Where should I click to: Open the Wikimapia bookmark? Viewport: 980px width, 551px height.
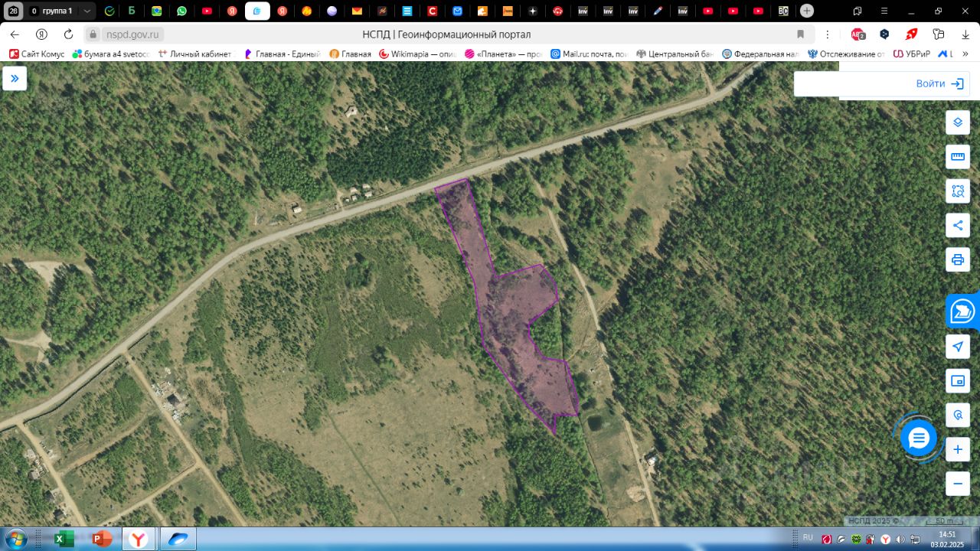[x=418, y=54]
